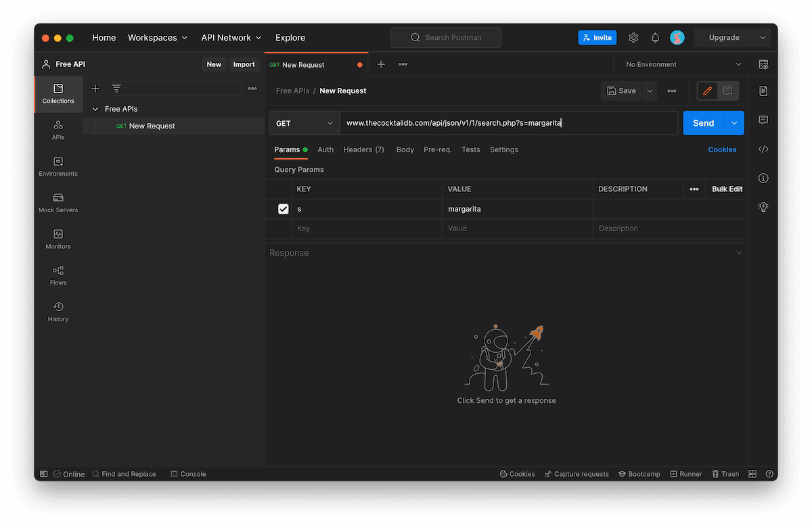812x526 pixels.
Task: Open a new request tab with plus
Action: [381, 64]
